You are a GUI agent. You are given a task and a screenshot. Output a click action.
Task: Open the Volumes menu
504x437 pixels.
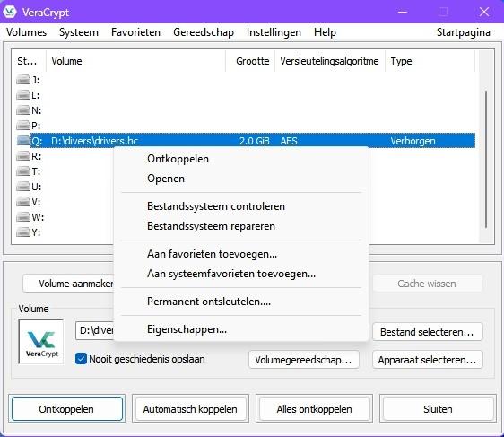(26, 32)
